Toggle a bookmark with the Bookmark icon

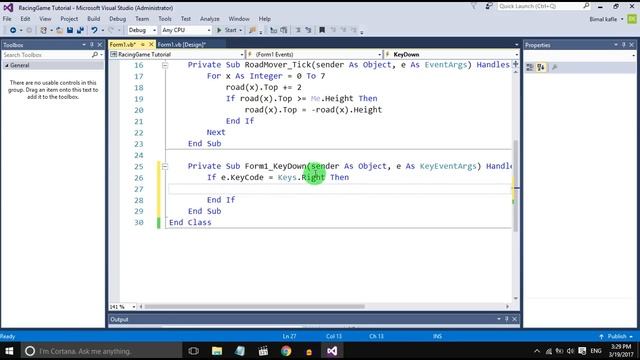pos(322,30)
